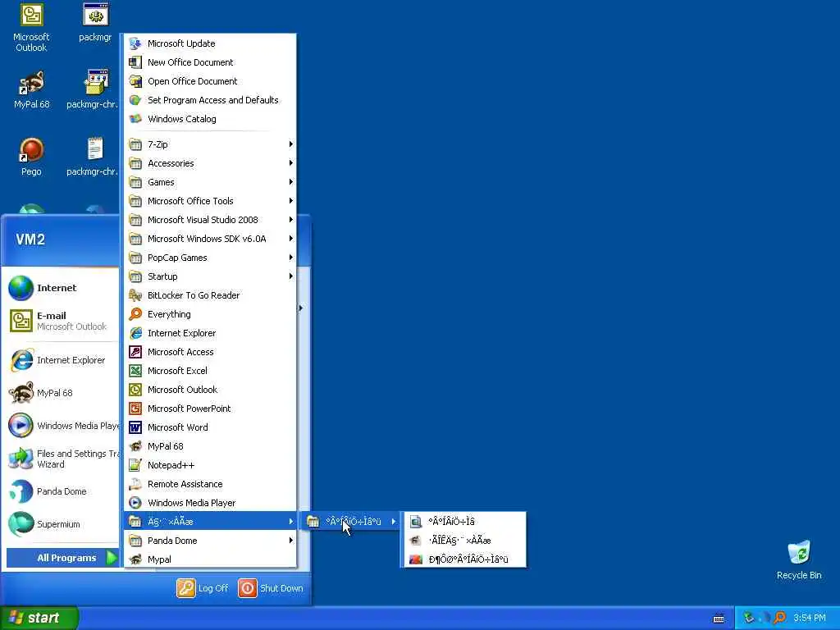Select the Pego desktop shortcut
This screenshot has height=630, width=840.
pos(31,157)
